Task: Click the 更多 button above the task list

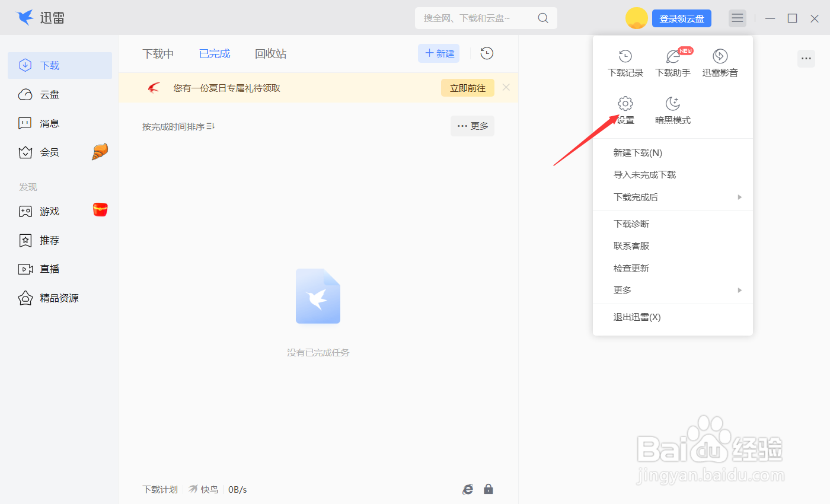Action: [473, 126]
